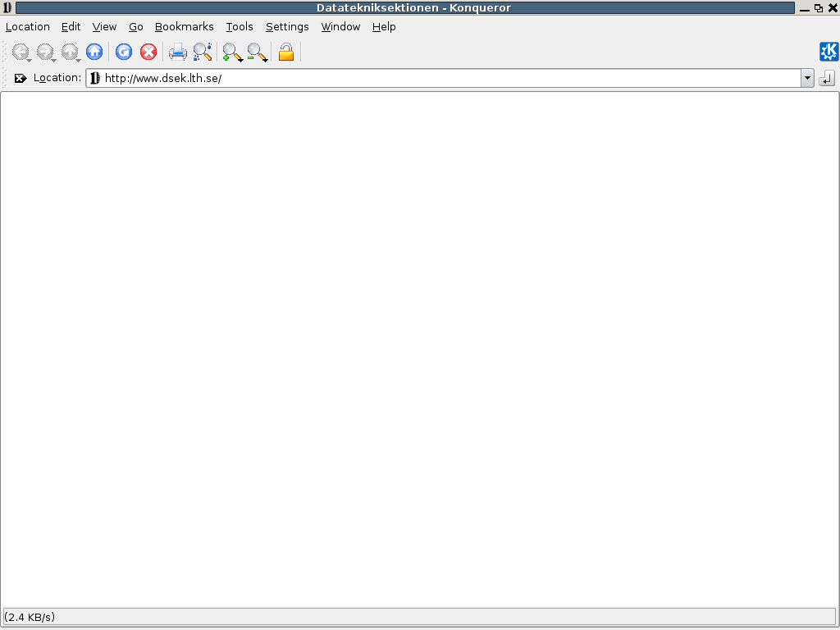The height and width of the screenshot is (630, 840).
Task: Open the Home page icon
Action: [94, 52]
